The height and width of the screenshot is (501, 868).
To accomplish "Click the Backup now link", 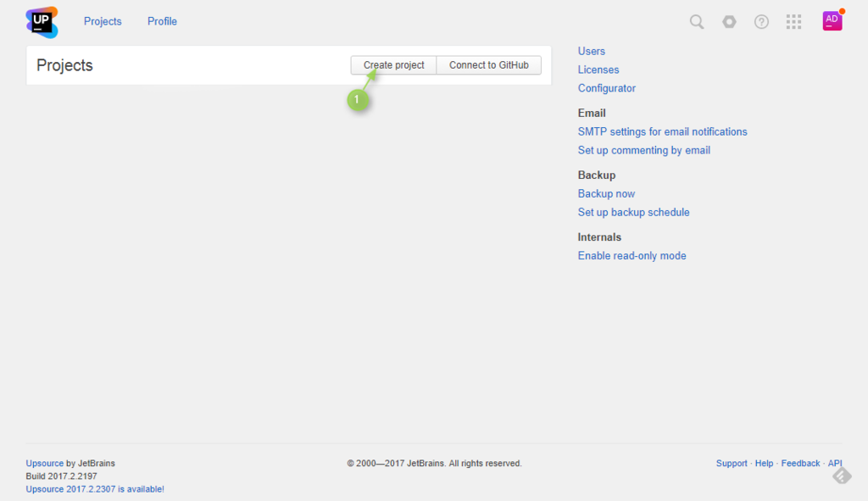I will click(x=606, y=194).
